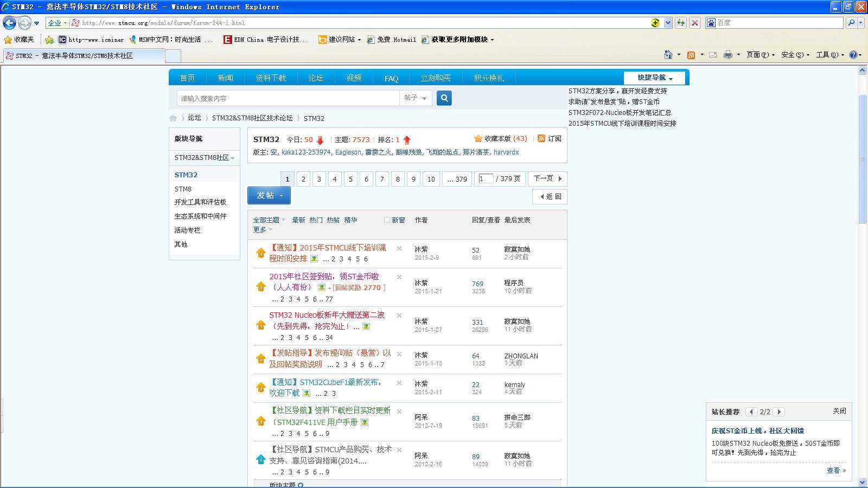
Task: Open the 论坛 nav tab
Action: (x=316, y=78)
